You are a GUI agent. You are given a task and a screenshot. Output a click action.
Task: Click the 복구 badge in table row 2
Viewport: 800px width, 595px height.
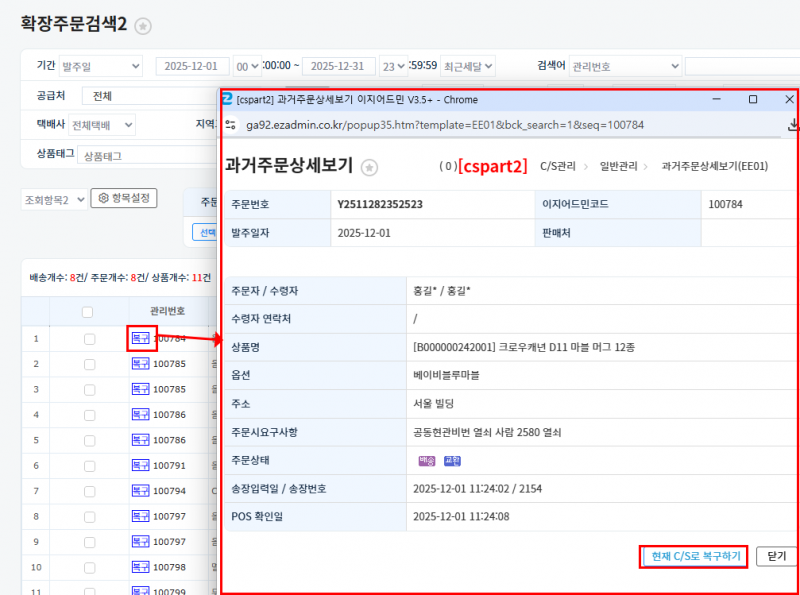141,364
